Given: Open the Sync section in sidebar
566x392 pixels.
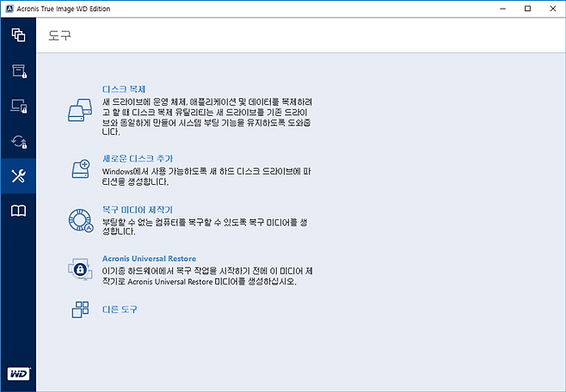Looking at the screenshot, I should (x=19, y=141).
